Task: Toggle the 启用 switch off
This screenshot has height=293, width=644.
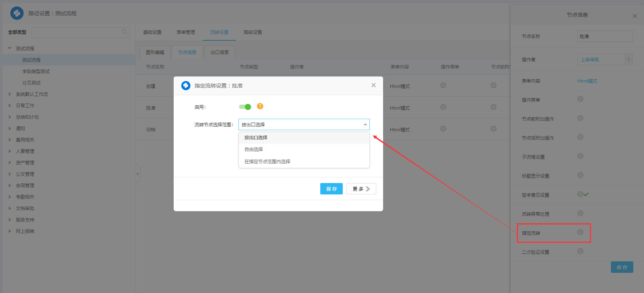Action: (245, 107)
